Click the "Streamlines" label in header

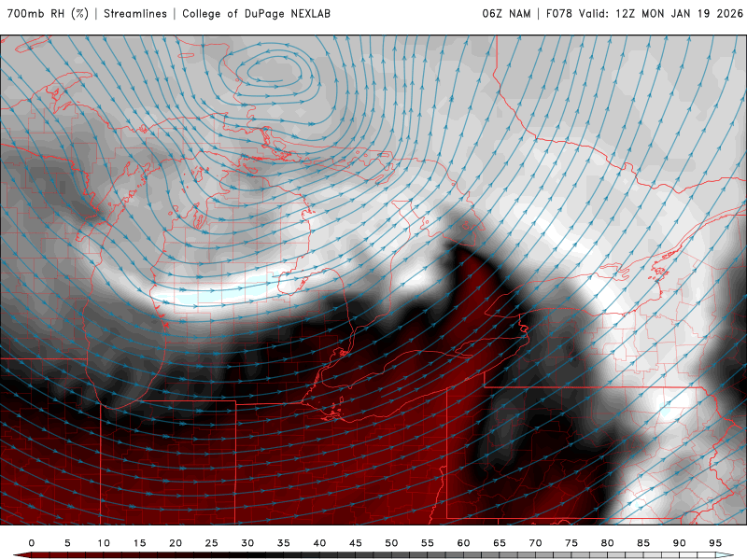(x=135, y=14)
